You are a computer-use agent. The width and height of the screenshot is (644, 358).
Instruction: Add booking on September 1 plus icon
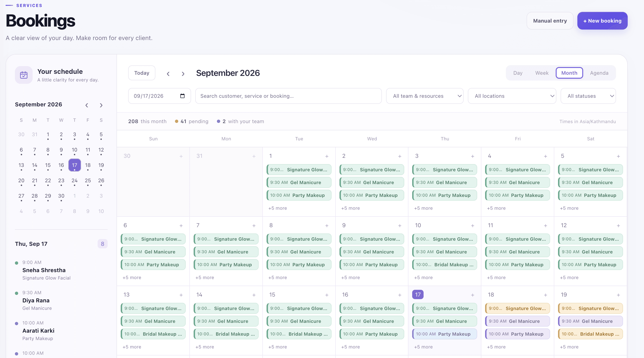(x=327, y=156)
